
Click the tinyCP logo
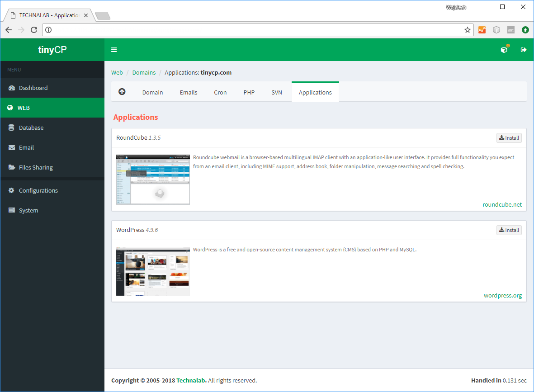(52, 49)
